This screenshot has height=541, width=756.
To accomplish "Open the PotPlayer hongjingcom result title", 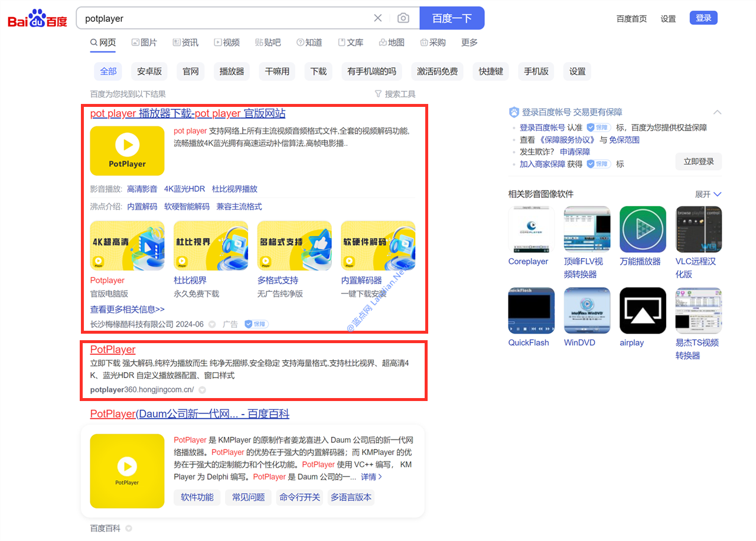I will [x=113, y=350].
